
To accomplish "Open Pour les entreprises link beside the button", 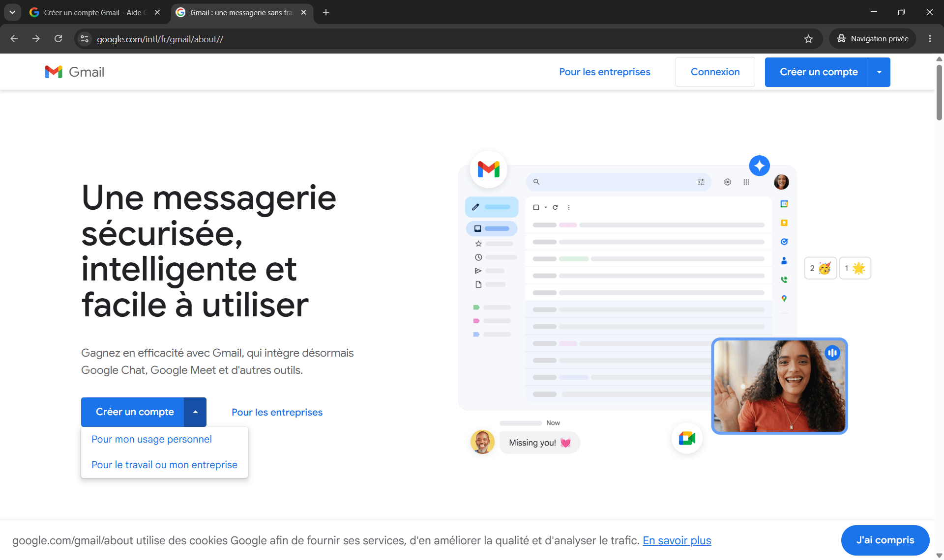I will pyautogui.click(x=277, y=412).
